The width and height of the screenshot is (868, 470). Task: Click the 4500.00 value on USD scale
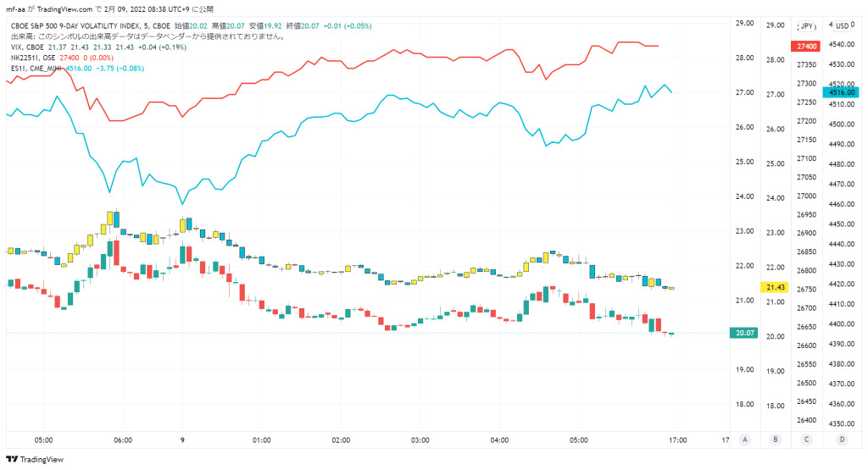(x=842, y=124)
